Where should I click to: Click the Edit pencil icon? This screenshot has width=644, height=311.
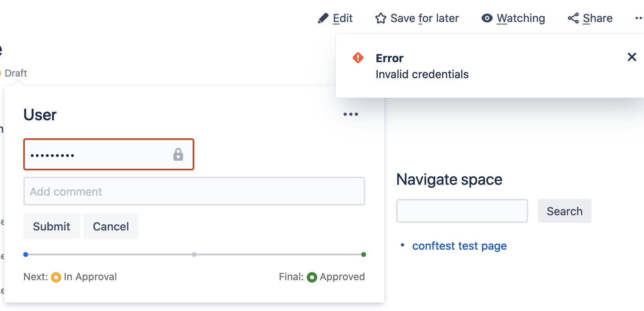coord(323,18)
